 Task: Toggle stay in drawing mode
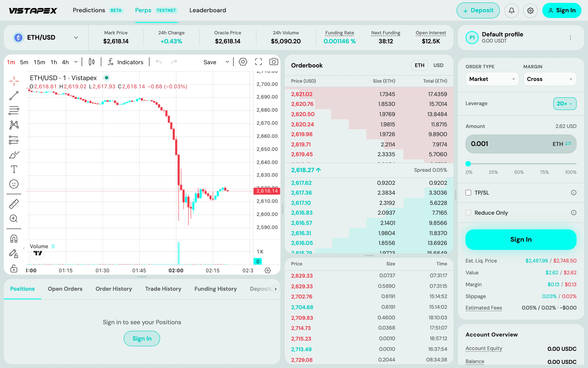[x=14, y=254]
